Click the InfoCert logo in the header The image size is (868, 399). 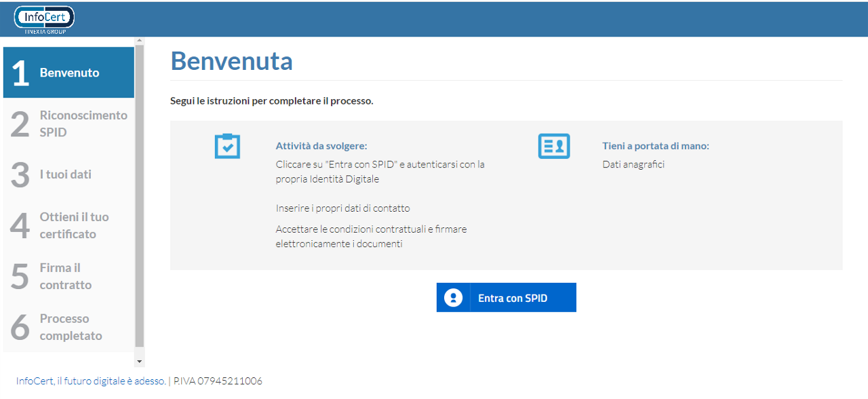coord(44,19)
